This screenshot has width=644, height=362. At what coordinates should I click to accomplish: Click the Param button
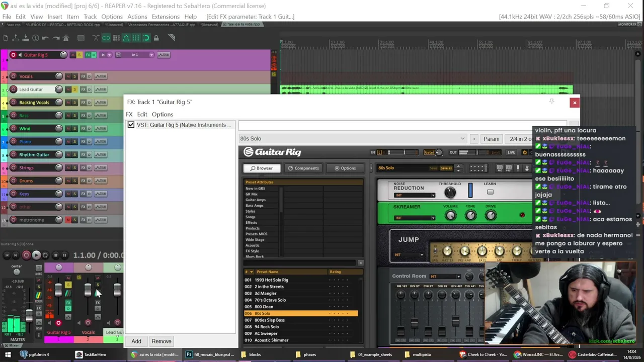[492, 139]
